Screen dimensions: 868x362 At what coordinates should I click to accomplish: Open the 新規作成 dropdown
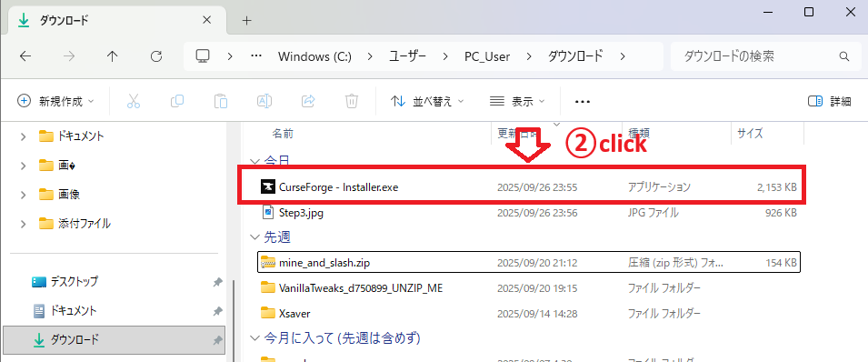tap(55, 101)
